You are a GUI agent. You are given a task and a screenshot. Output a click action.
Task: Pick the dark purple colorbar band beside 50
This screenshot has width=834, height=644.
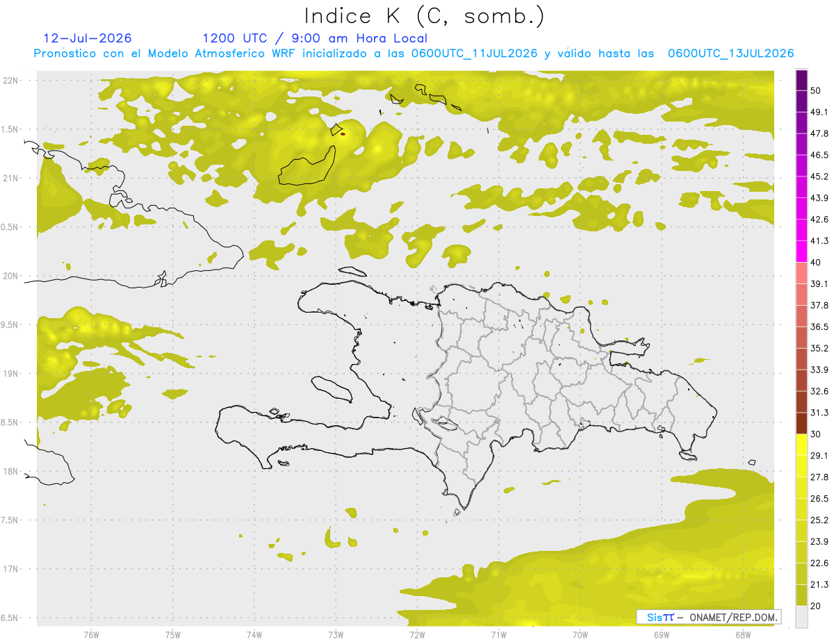click(x=801, y=80)
